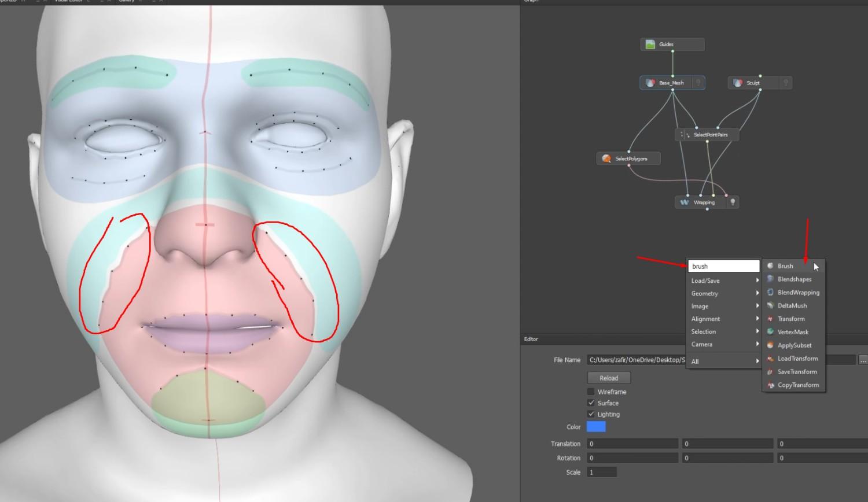Open the Camera category in node menu
Image resolution: width=868 pixels, height=502 pixels.
coord(724,344)
